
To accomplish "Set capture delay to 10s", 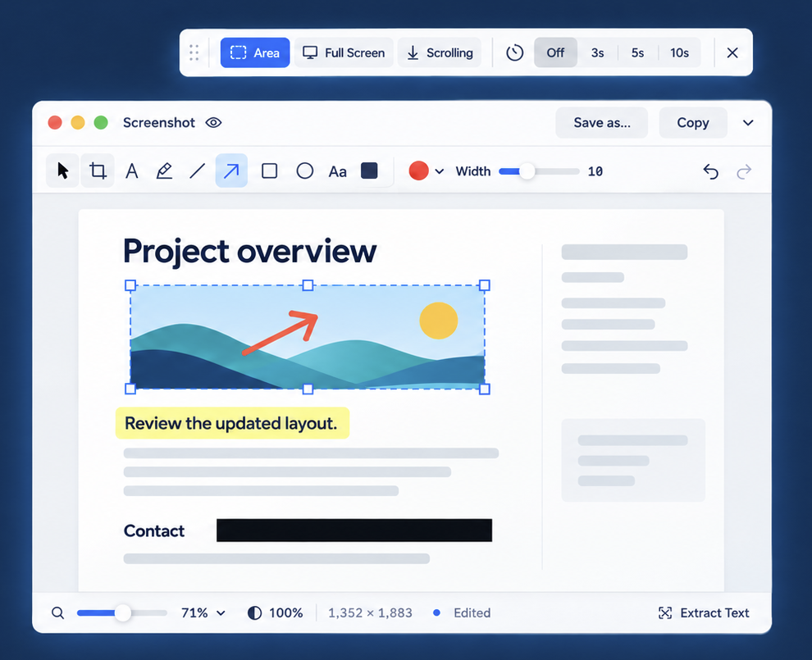I will click(x=679, y=52).
